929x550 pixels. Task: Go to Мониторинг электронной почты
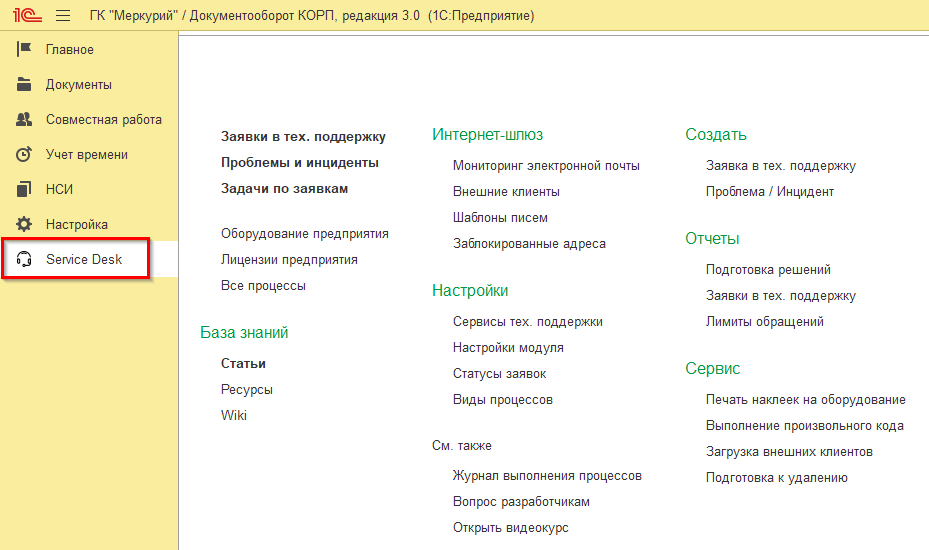546,166
